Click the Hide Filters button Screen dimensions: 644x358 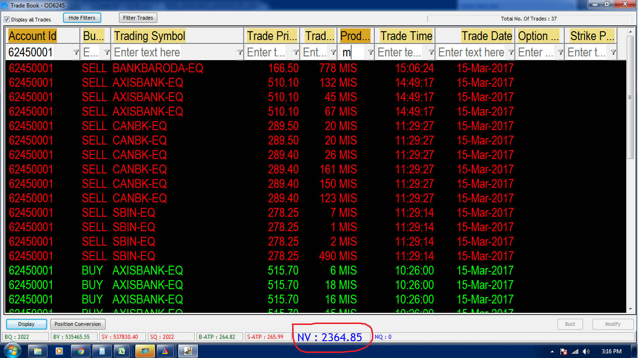pyautogui.click(x=82, y=18)
